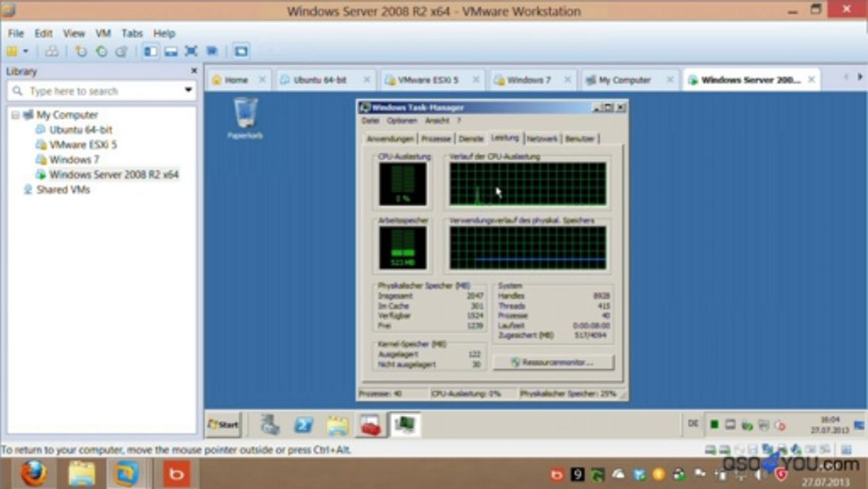The width and height of the screenshot is (868, 489).
Task: Click the orange Bandicam host taskbar icon
Action: (x=176, y=473)
